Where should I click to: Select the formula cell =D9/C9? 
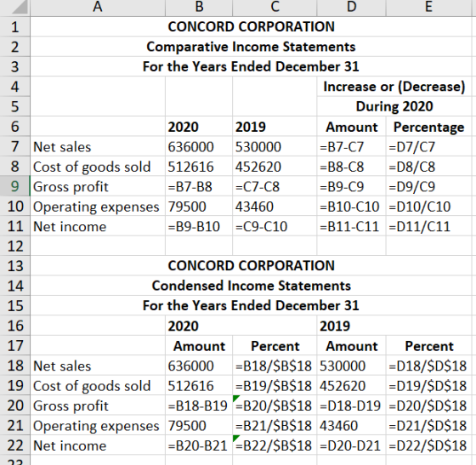click(428, 186)
